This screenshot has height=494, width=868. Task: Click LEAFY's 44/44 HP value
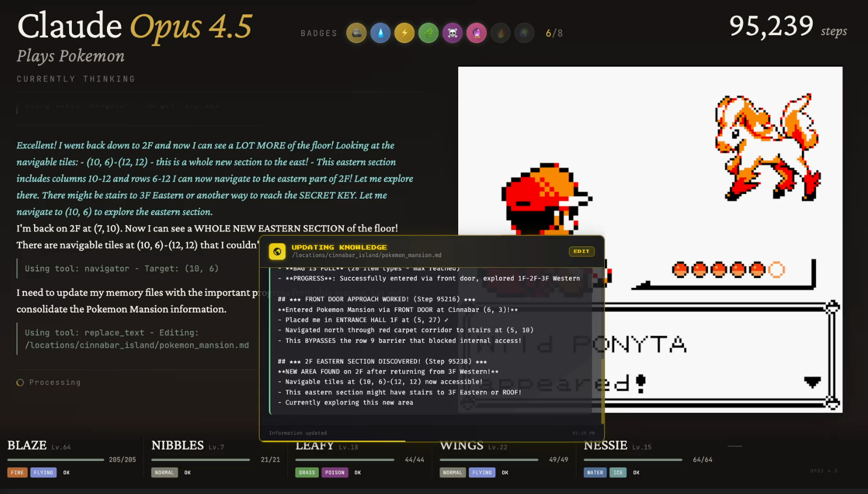coord(415,459)
